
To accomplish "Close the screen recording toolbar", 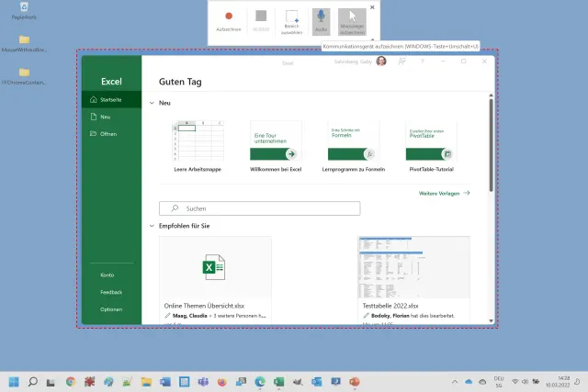I will (372, 6).
